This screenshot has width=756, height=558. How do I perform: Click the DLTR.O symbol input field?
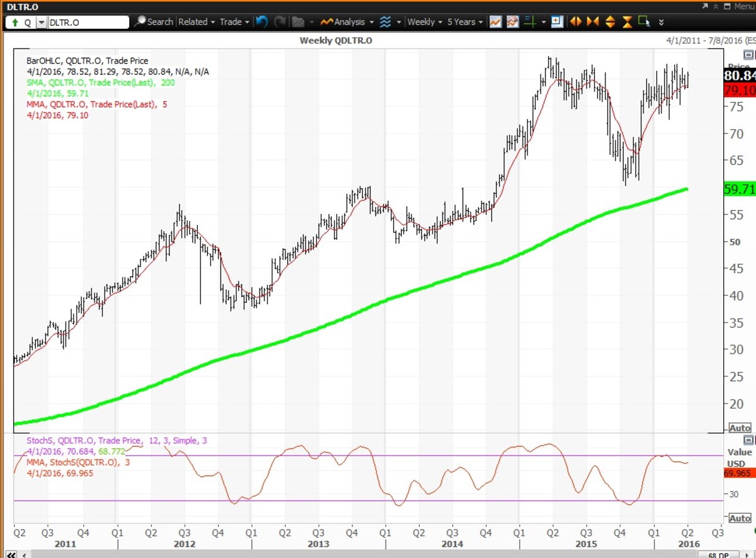click(x=88, y=22)
